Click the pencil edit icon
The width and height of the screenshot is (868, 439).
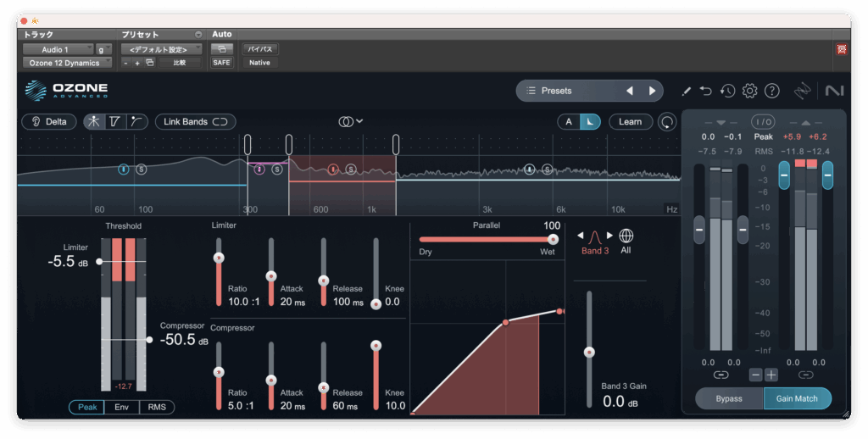[x=686, y=91]
